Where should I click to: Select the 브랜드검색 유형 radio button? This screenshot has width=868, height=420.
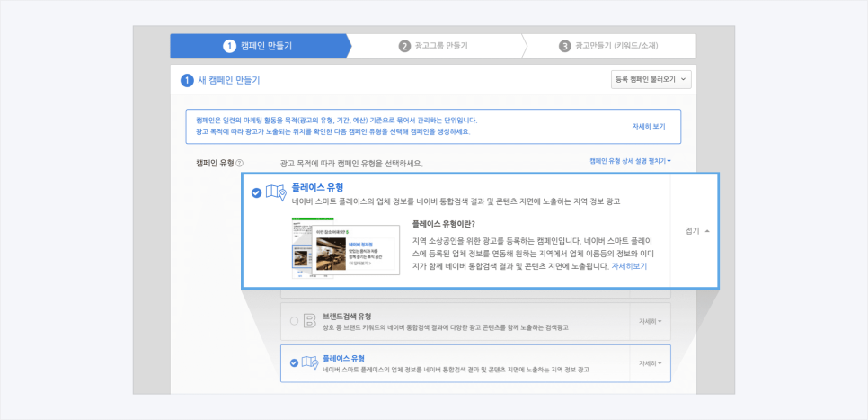coord(294,321)
